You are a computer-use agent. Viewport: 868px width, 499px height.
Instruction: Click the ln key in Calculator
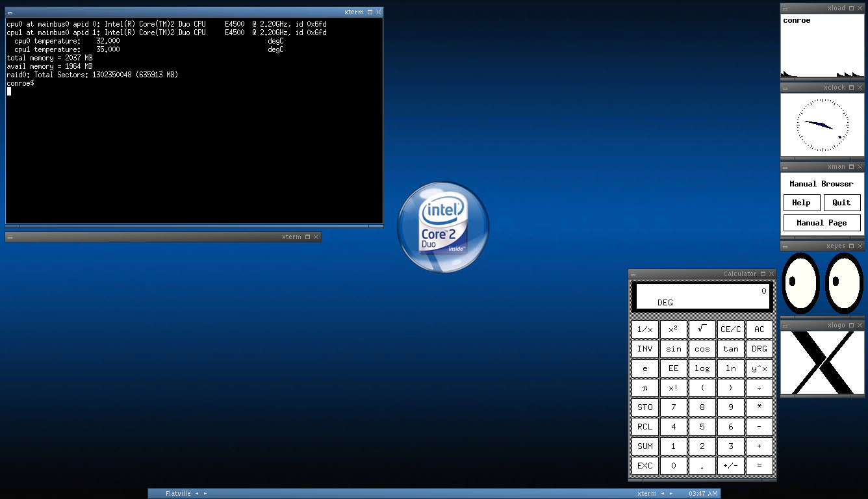(x=731, y=368)
